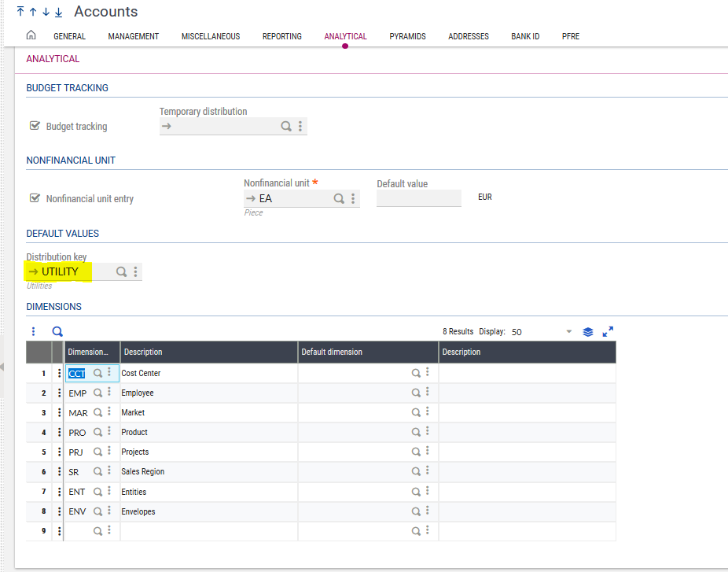Click the jump arrow on the UTILITY distribution key

click(x=33, y=271)
